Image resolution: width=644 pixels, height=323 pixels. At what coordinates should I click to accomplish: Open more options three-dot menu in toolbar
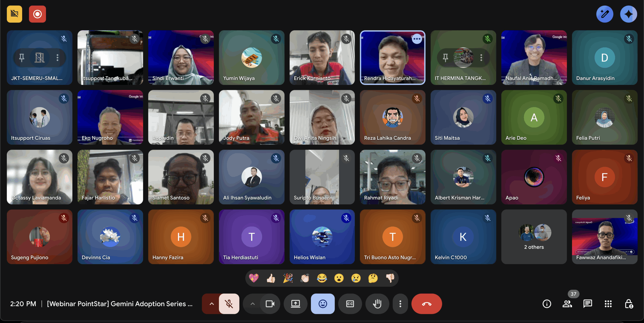(400, 304)
